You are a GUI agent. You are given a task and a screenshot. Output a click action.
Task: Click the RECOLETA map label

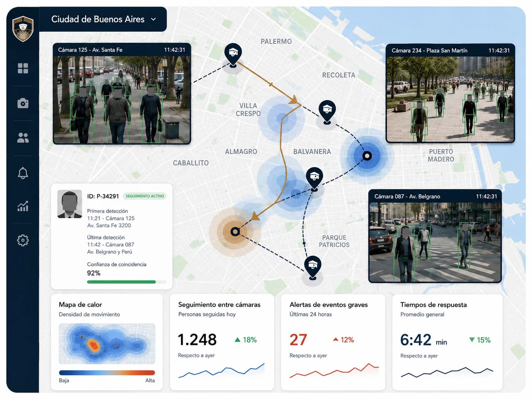(339, 75)
